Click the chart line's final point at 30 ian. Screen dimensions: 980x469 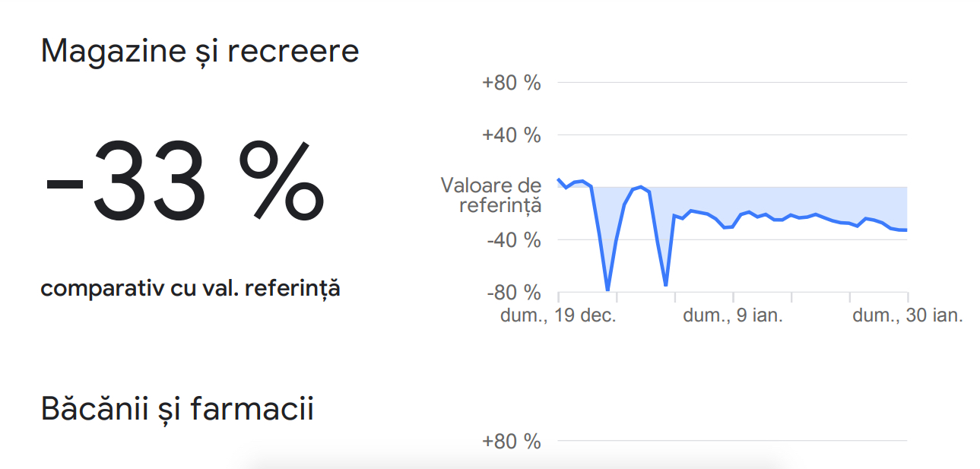click(x=906, y=230)
